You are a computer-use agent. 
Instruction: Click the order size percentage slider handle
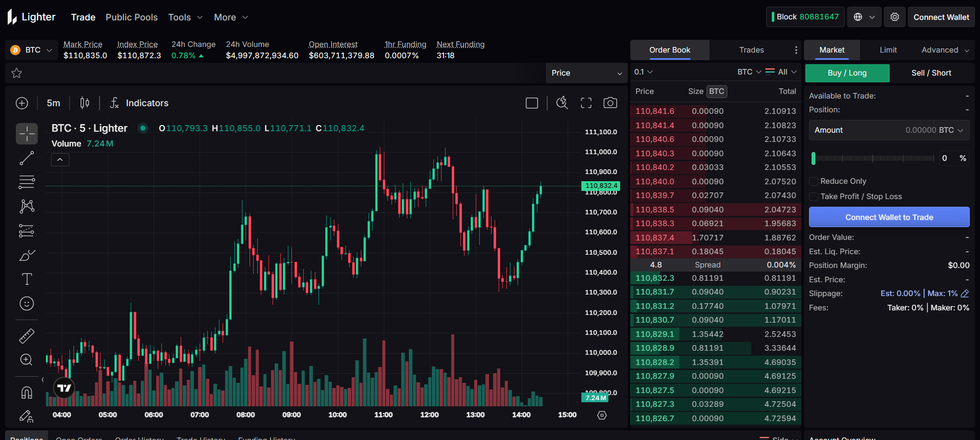[x=814, y=158]
